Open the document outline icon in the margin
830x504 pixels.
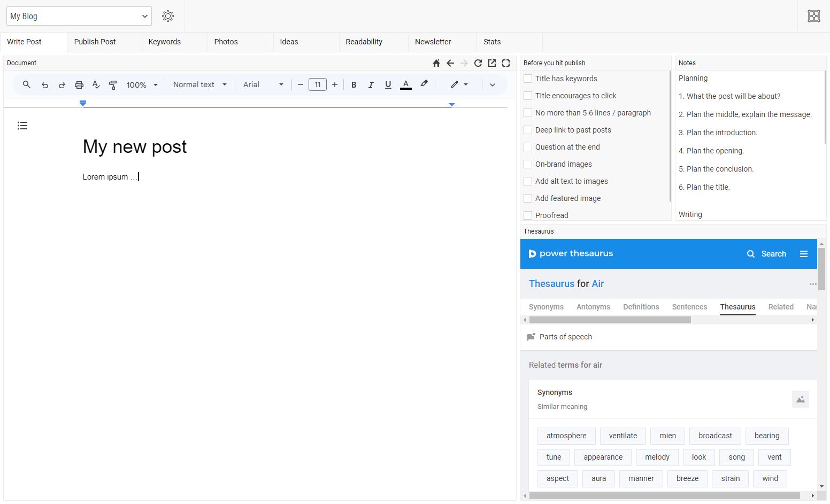pyautogui.click(x=22, y=126)
